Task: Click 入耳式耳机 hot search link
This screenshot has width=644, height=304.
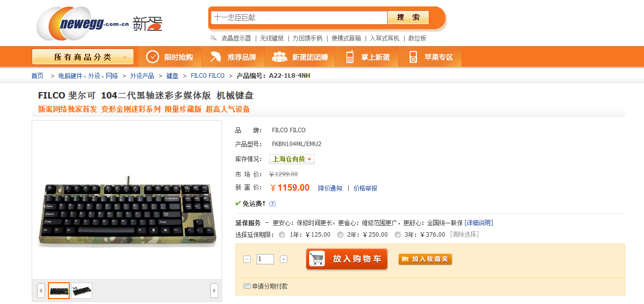Action: click(x=385, y=38)
